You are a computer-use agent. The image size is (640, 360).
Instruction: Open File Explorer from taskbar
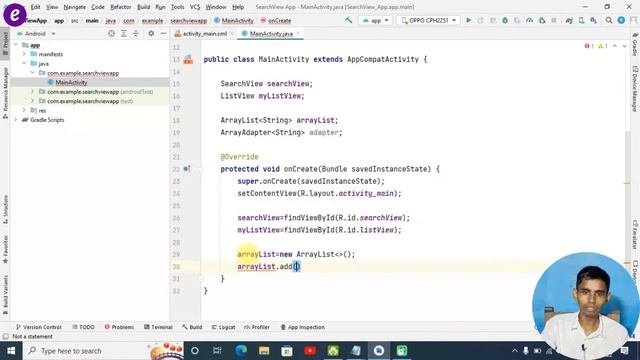(264, 351)
